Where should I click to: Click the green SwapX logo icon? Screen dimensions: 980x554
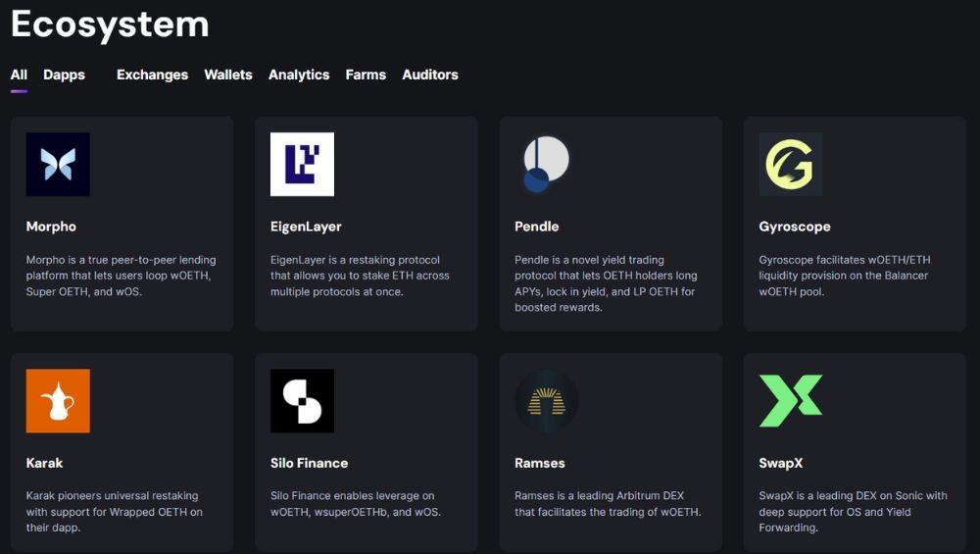tap(790, 401)
